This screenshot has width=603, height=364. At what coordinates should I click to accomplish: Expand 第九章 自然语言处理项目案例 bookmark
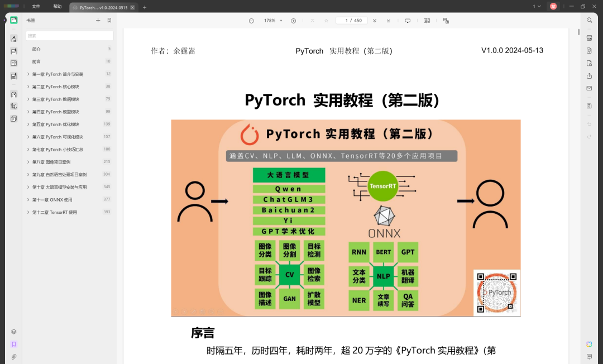(28, 175)
